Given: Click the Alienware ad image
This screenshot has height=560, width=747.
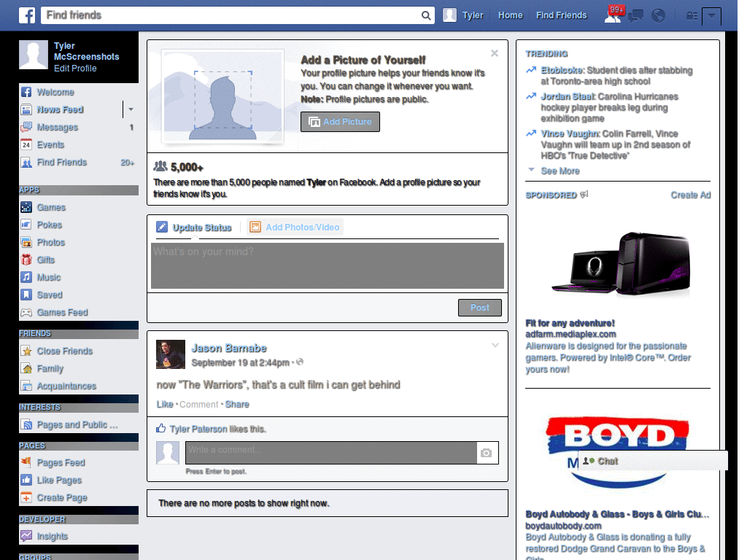Looking at the screenshot, I should point(621,264).
